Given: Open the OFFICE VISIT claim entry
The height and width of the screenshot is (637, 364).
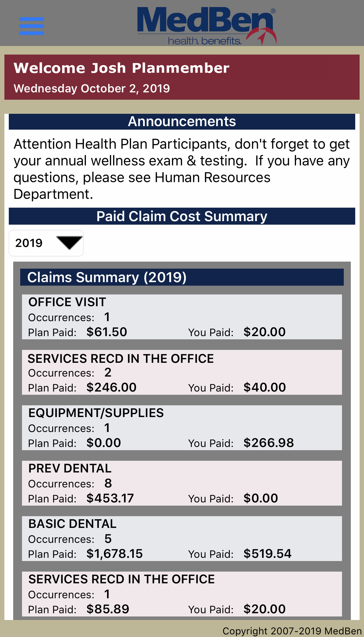Looking at the screenshot, I should (x=182, y=317).
